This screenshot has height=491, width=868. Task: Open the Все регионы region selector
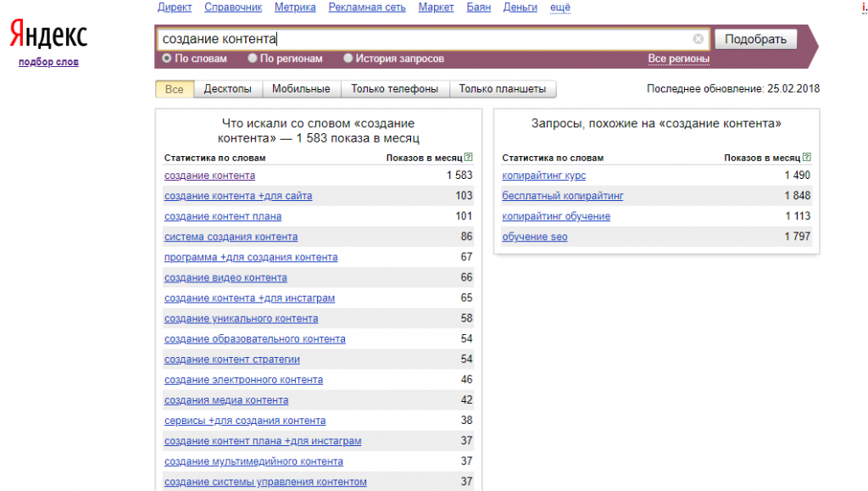coord(679,59)
